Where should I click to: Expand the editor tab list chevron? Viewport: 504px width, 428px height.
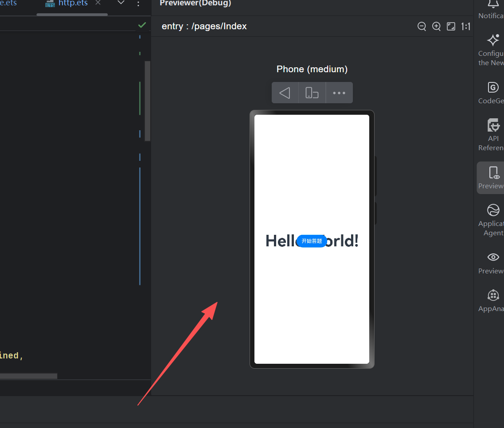[x=121, y=3]
